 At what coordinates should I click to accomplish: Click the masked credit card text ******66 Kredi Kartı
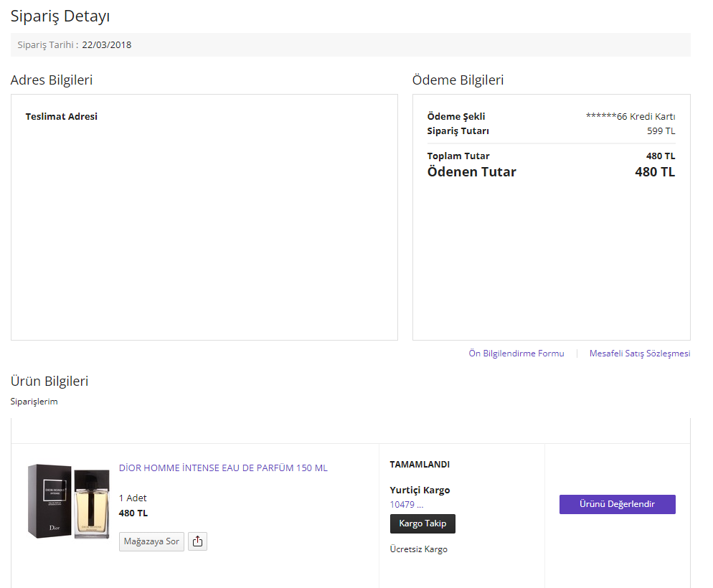pyautogui.click(x=631, y=116)
